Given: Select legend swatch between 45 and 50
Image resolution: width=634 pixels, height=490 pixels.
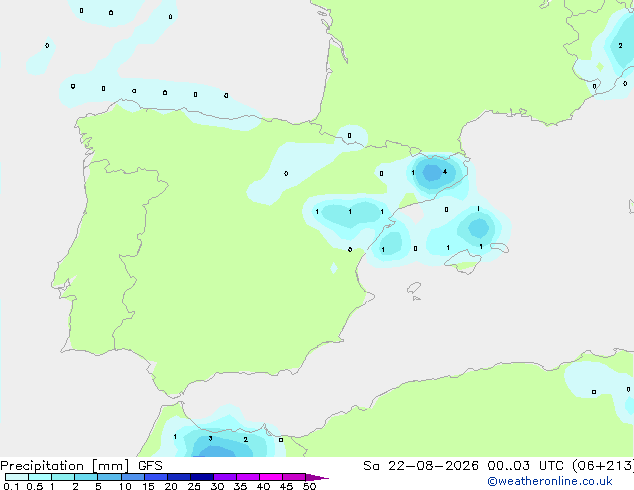Looking at the screenshot, I should tap(294, 477).
